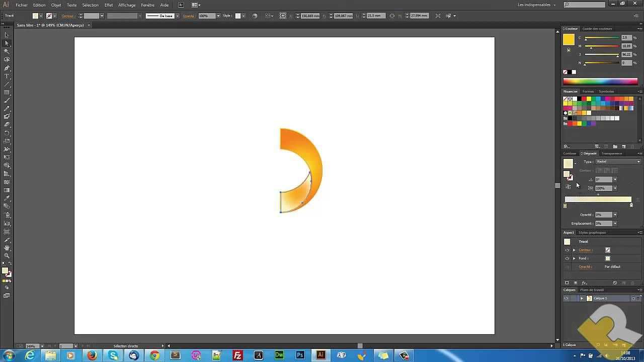Screen dimensions: 644x362
Task: Expand the Calque 1 layer
Action: [582, 298]
